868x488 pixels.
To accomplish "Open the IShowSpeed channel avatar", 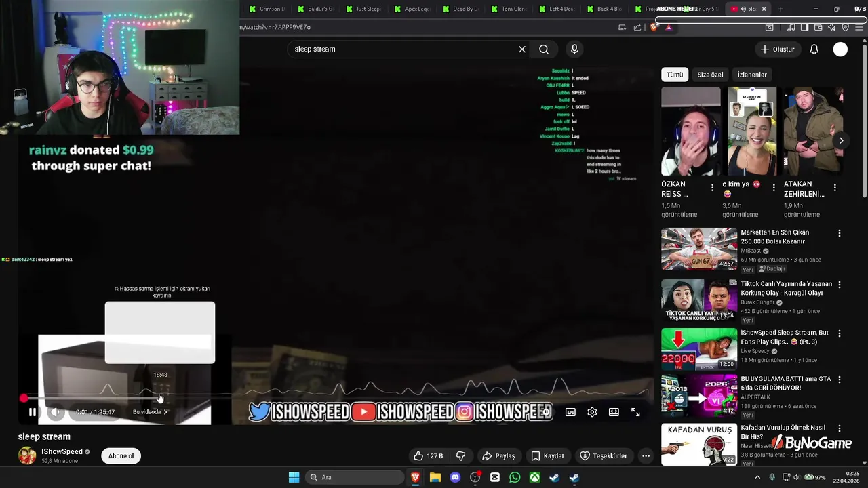I will [27, 455].
